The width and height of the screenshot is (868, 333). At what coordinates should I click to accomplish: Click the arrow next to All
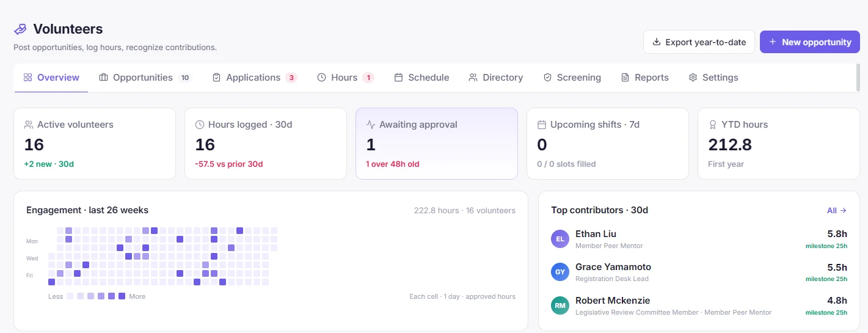click(x=844, y=210)
